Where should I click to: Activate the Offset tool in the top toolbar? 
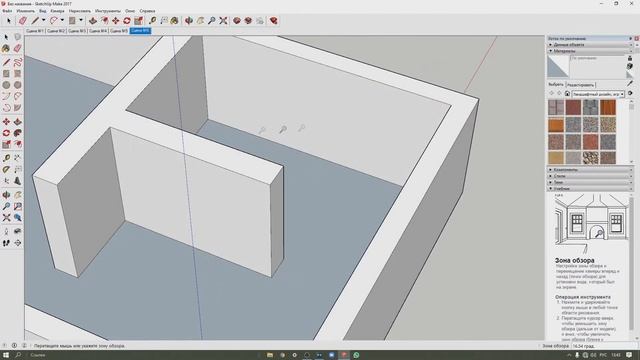104,20
